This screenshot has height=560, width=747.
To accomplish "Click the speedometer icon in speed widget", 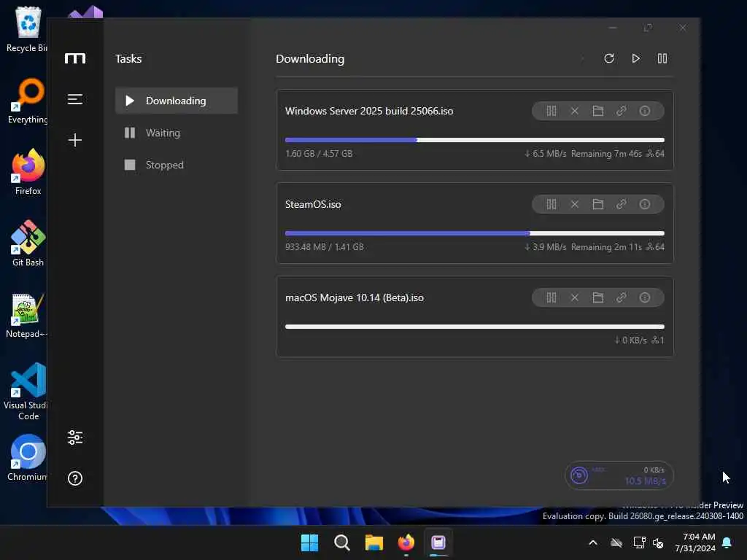I will [x=579, y=475].
